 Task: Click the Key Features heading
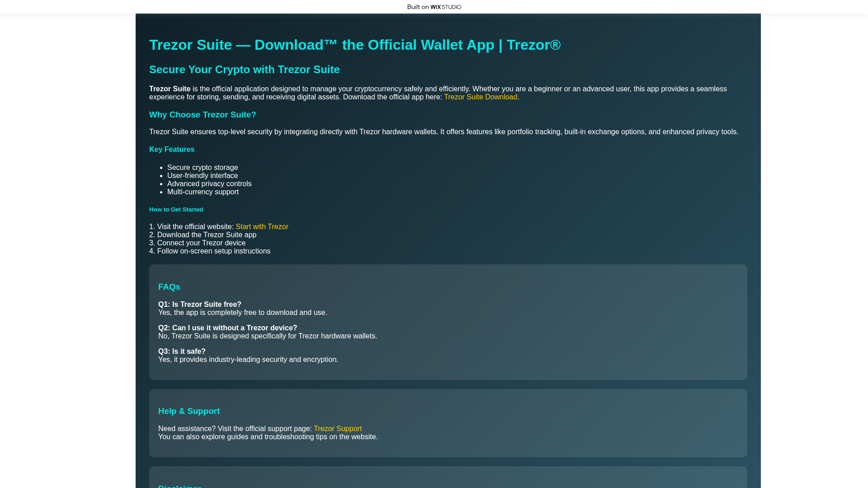click(x=171, y=149)
